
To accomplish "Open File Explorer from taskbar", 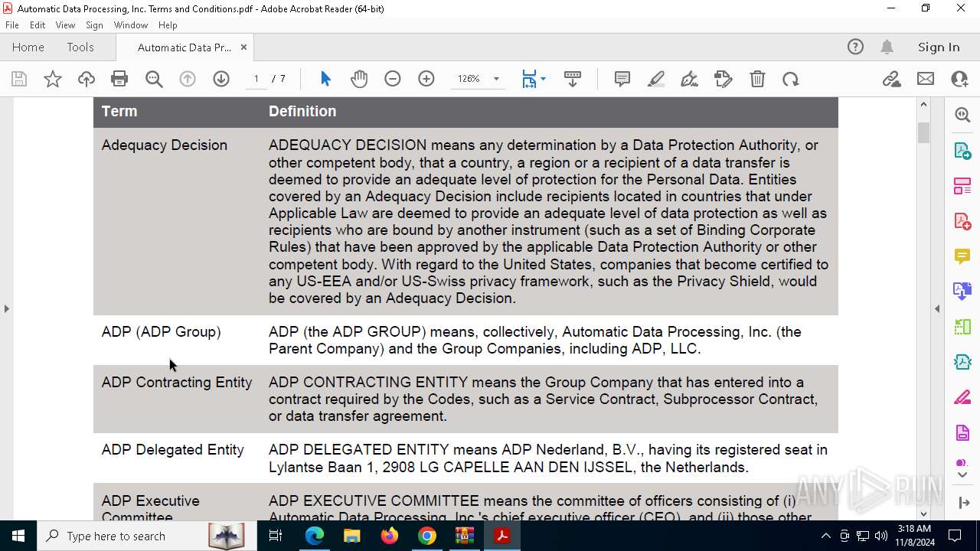I will tap(352, 536).
